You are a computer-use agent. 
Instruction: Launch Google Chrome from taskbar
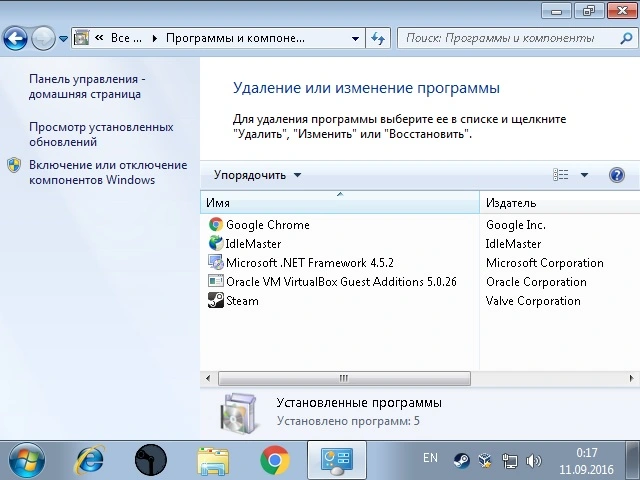275,460
